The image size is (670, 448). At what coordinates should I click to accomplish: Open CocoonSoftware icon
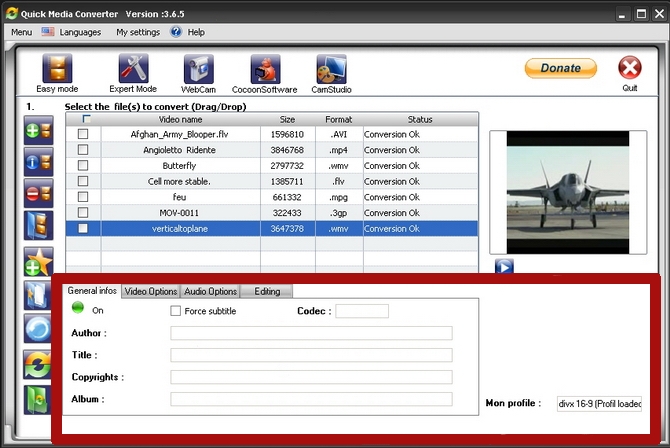[265, 69]
